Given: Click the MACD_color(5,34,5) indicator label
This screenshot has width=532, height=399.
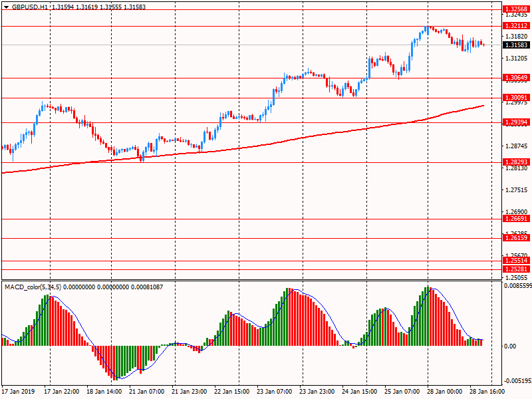Looking at the screenshot, I should (33, 287).
